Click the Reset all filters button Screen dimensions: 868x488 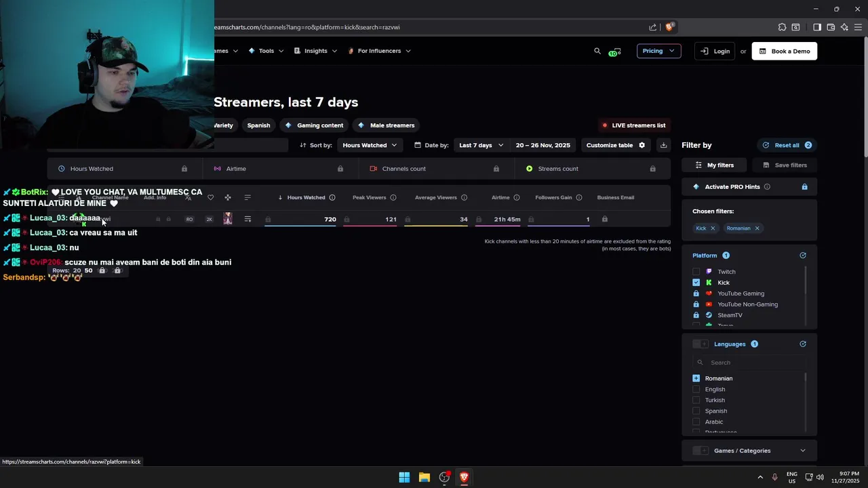point(787,145)
